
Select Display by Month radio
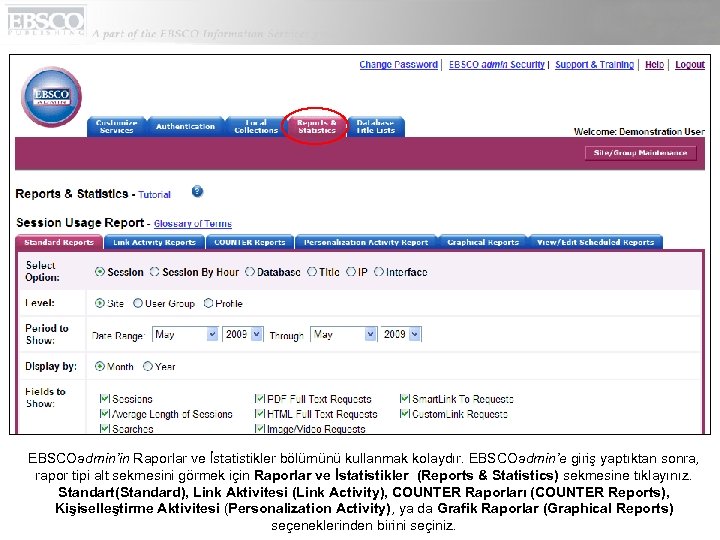point(100,366)
